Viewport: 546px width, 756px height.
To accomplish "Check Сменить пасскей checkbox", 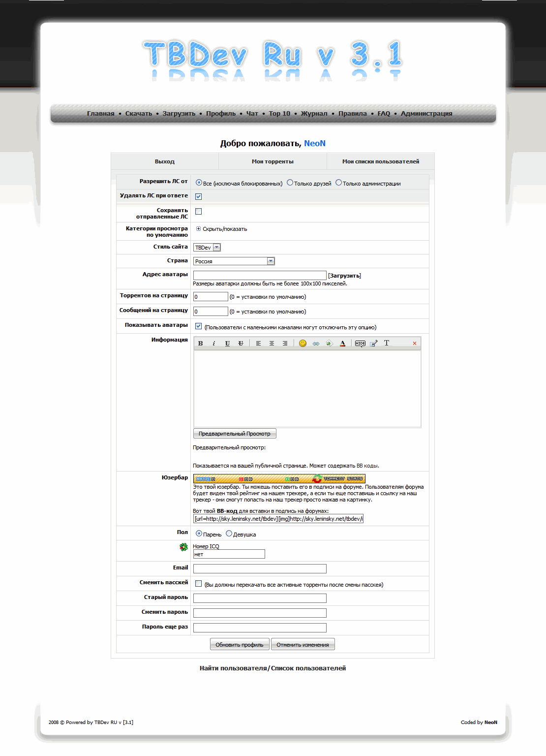I will 199,584.
